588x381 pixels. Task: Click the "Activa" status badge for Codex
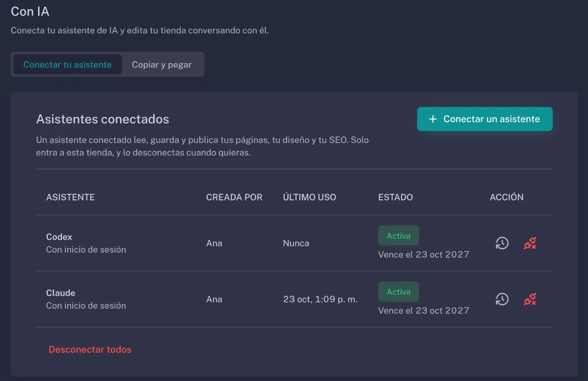click(399, 235)
